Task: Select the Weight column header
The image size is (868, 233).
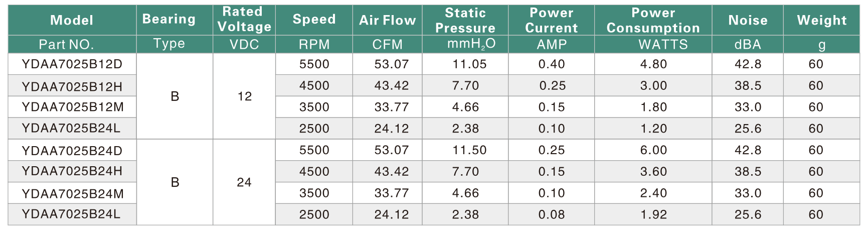Action: (821, 20)
